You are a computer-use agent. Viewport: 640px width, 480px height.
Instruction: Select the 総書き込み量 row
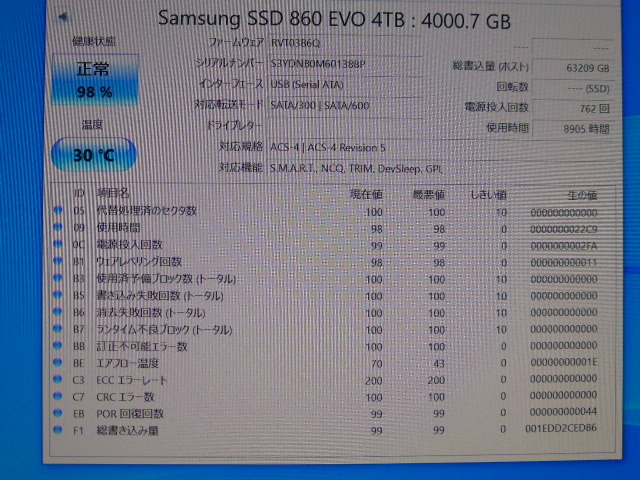[x=327, y=430]
